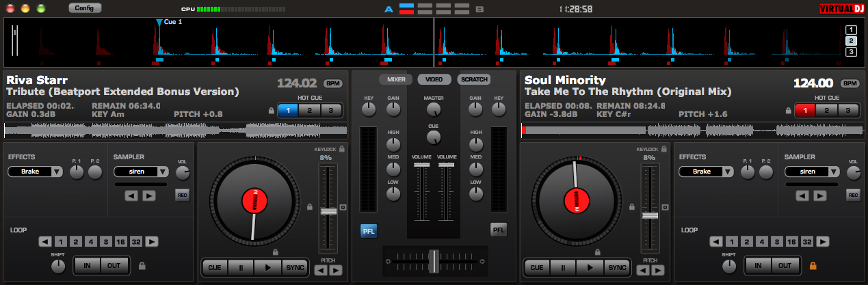Screen dimensions: 868x285
Task: Halve left deck loop with left arrow
Action: point(44,241)
